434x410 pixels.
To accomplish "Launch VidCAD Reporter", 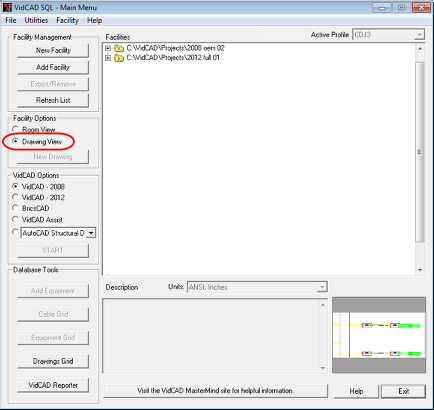I will [53, 385].
